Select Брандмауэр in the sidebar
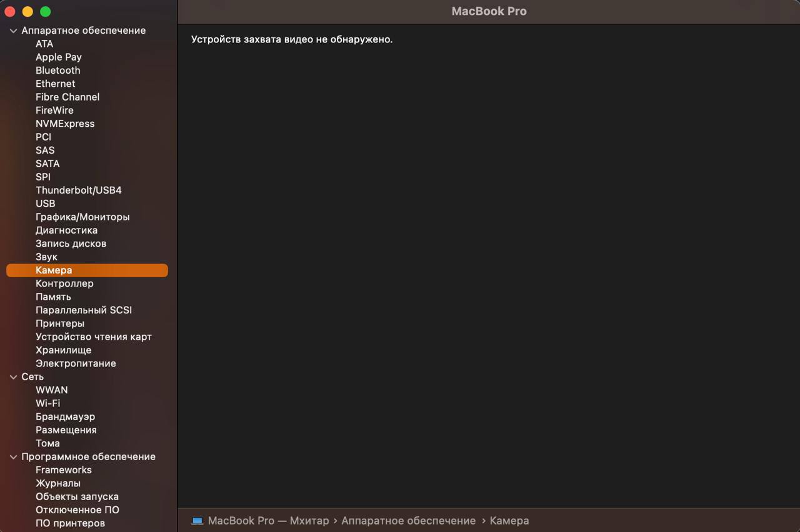The width and height of the screenshot is (800, 532). click(66, 416)
